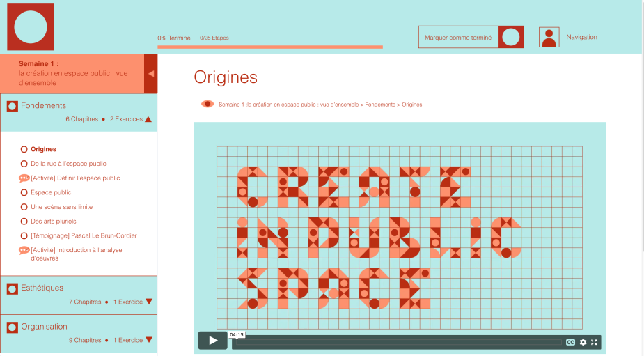Open the user profile avatar icon
The image size is (644, 356).
coord(549,37)
